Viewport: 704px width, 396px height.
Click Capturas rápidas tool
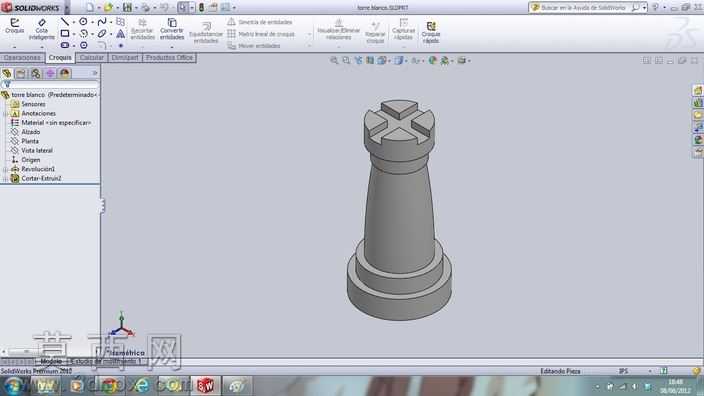pyautogui.click(x=403, y=29)
